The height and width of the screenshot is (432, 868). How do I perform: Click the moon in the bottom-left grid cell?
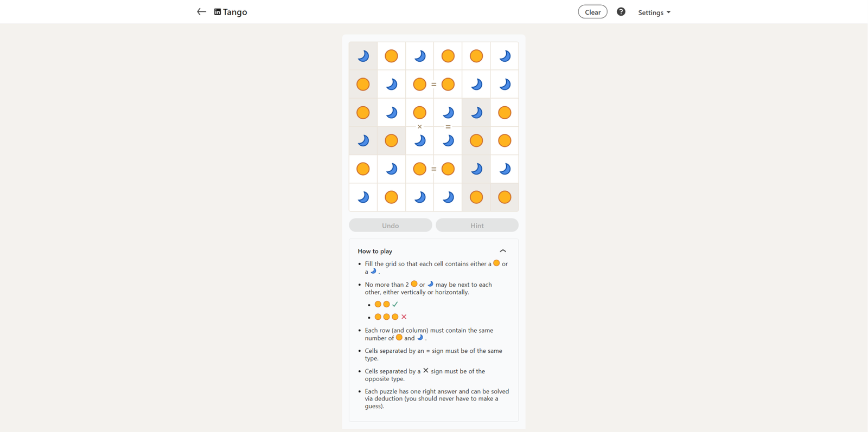[x=363, y=197]
